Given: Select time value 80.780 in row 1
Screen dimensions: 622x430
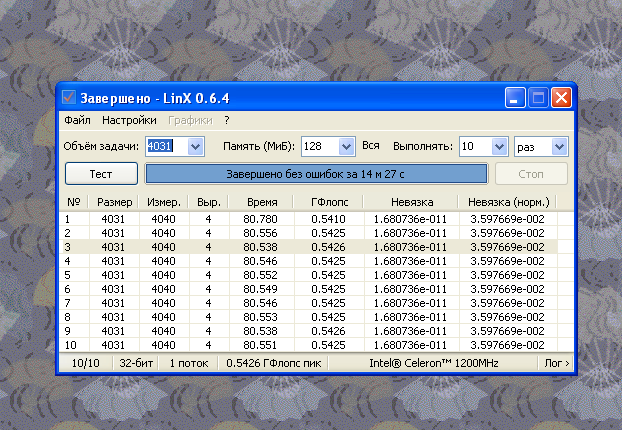Looking at the screenshot, I should (x=260, y=219).
